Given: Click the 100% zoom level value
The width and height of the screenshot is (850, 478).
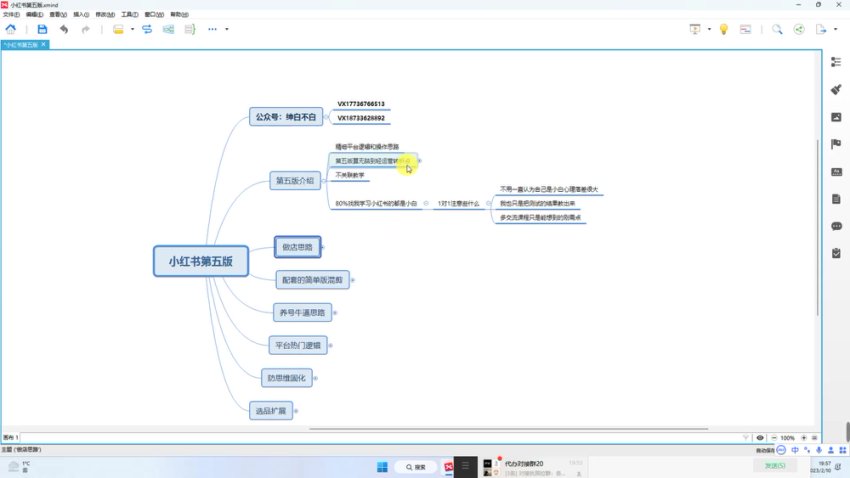Looking at the screenshot, I should click(x=788, y=438).
